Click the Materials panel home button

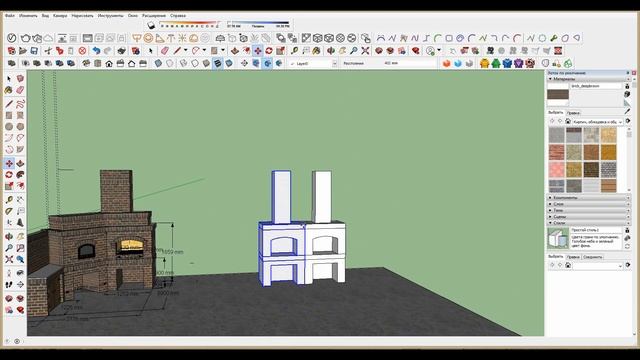567,122
